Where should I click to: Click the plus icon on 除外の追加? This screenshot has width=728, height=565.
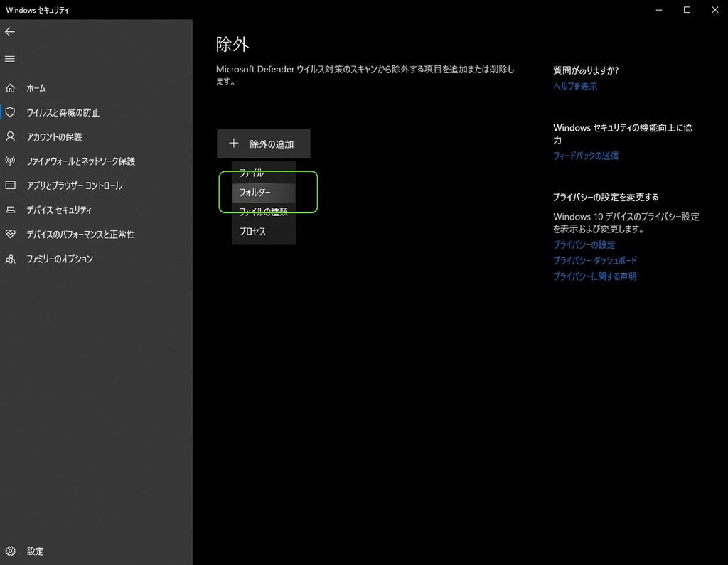click(233, 144)
